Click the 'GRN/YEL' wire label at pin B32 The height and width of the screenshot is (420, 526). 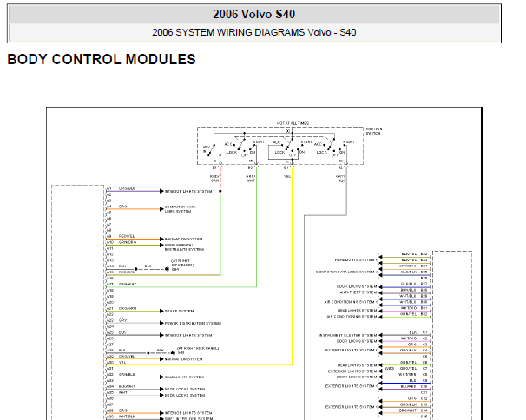(x=408, y=314)
